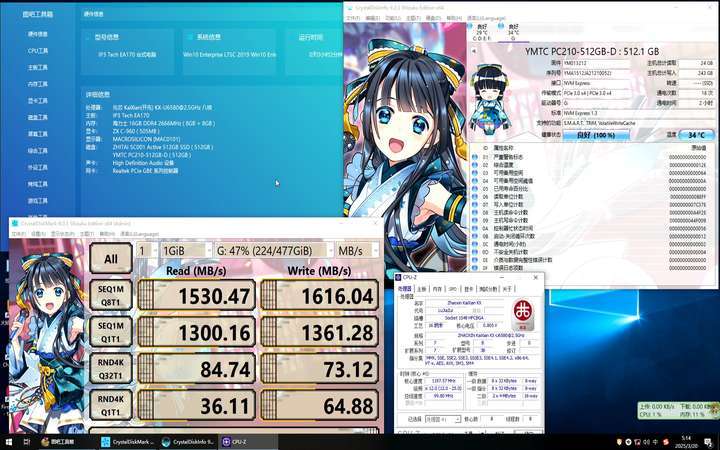The height and width of the screenshot is (450, 720).
Task: Run the RND4K Q32T1 test
Action: click(111, 368)
